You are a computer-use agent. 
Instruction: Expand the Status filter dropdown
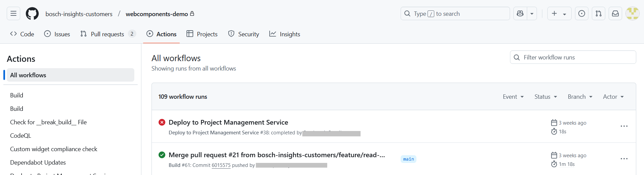pyautogui.click(x=545, y=97)
